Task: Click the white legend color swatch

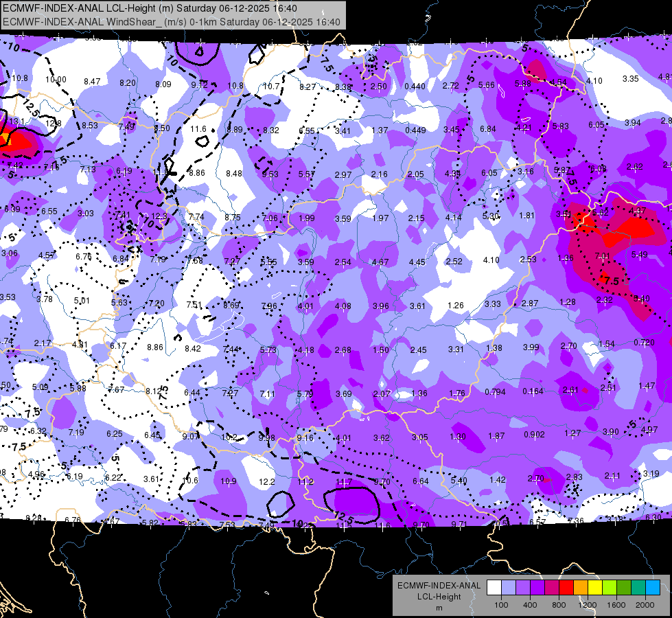Action: (x=494, y=588)
